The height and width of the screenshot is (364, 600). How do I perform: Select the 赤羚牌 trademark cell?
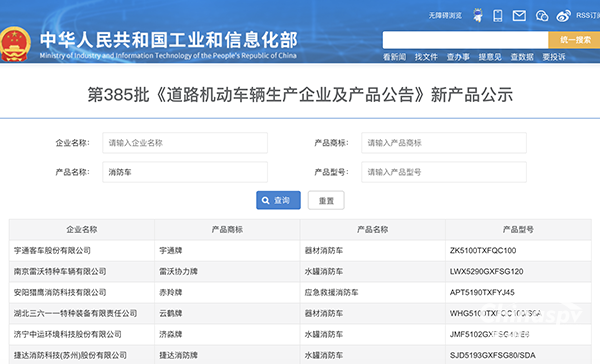[227, 292]
